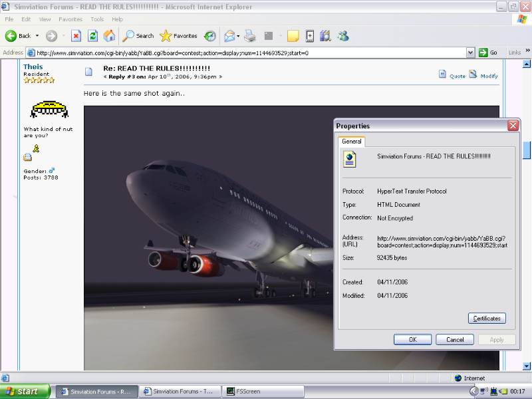Open the Favorites menu
532x399 pixels.
click(x=70, y=19)
